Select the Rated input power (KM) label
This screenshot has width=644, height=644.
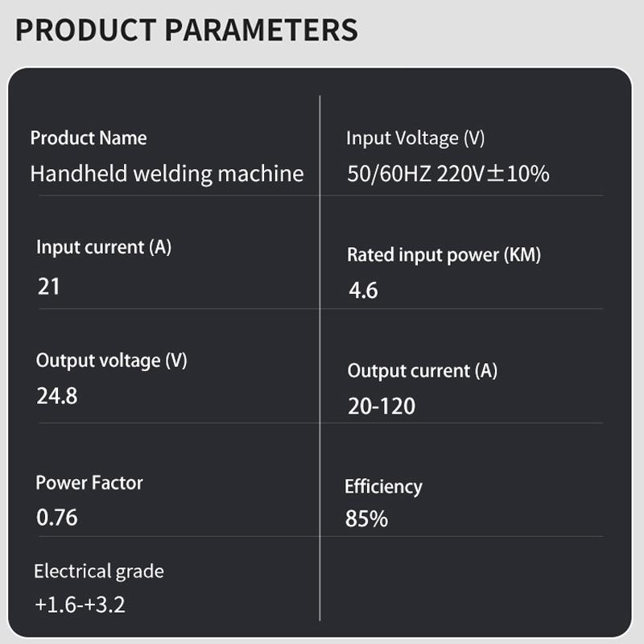pyautogui.click(x=444, y=255)
